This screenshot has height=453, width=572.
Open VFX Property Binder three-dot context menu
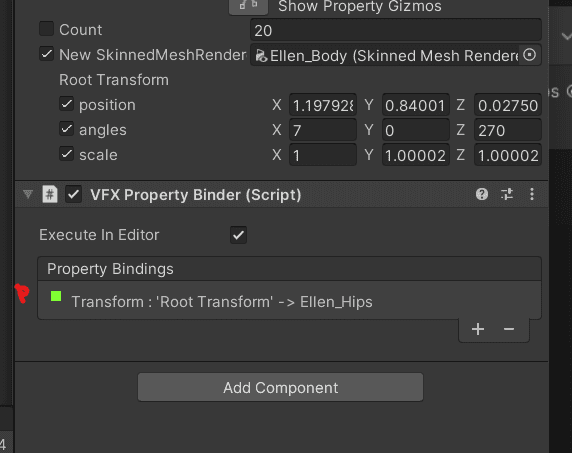(x=532, y=194)
